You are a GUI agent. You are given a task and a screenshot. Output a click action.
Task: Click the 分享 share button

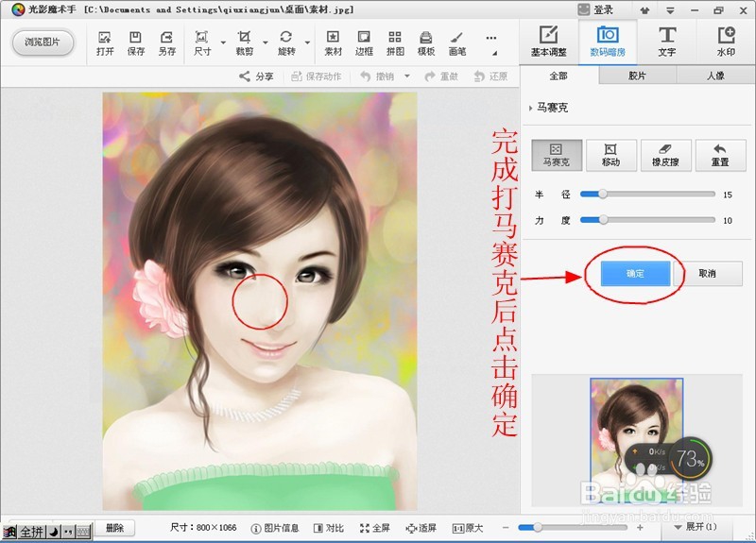pyautogui.click(x=256, y=76)
